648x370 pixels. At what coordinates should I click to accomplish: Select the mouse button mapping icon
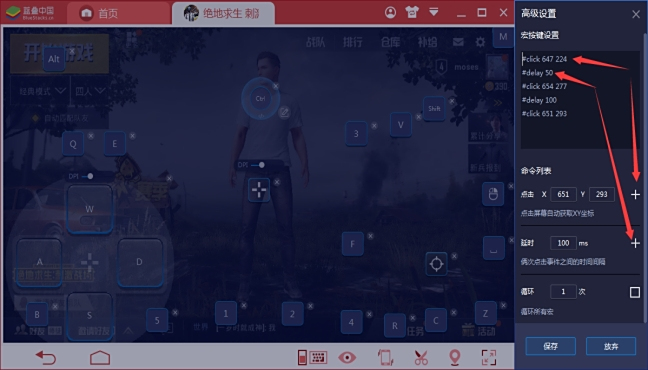click(x=493, y=194)
